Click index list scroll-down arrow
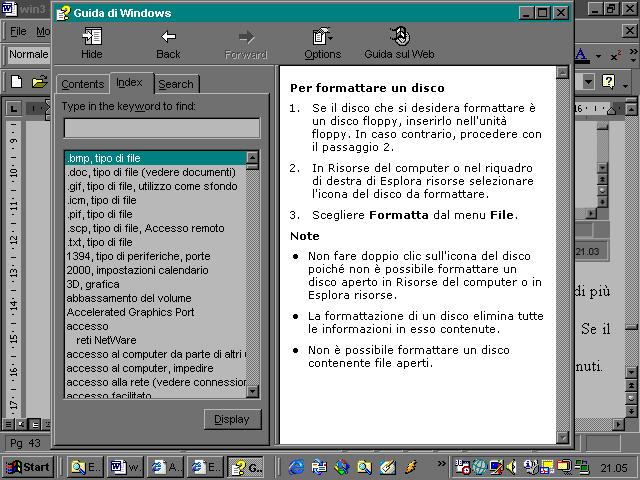Viewport: 640px width, 480px height. click(253, 392)
